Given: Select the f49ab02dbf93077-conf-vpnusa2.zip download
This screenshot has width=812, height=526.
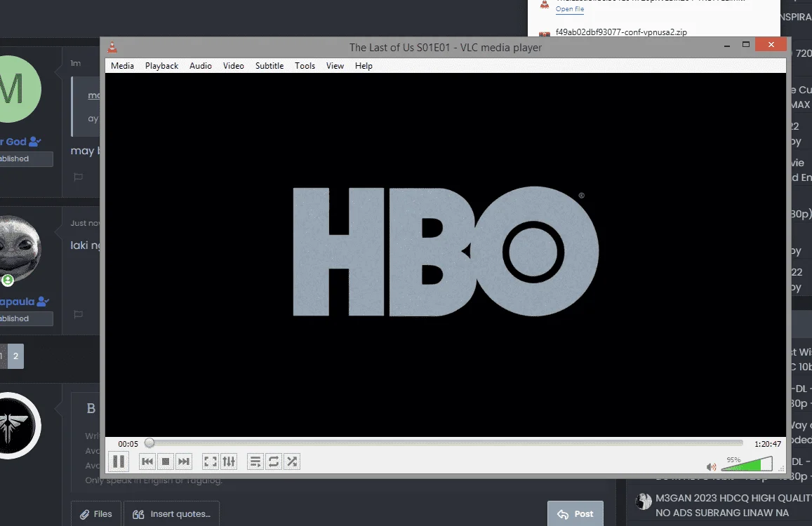Looking at the screenshot, I should [621, 32].
